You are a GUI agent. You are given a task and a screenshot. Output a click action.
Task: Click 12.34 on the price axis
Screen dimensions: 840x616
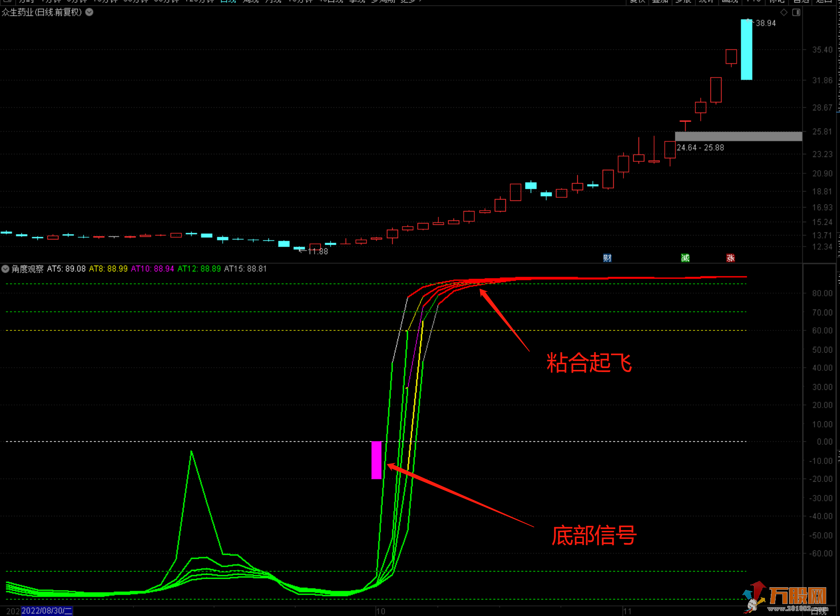click(822, 247)
